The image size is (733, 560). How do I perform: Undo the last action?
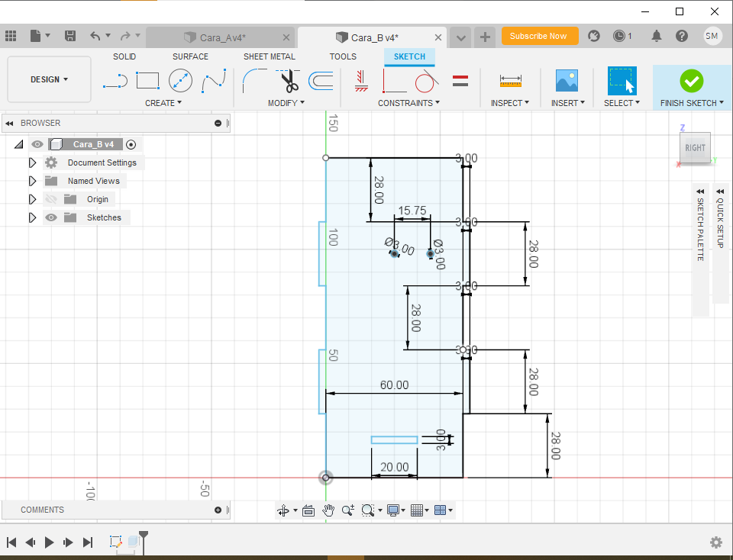pyautogui.click(x=95, y=36)
